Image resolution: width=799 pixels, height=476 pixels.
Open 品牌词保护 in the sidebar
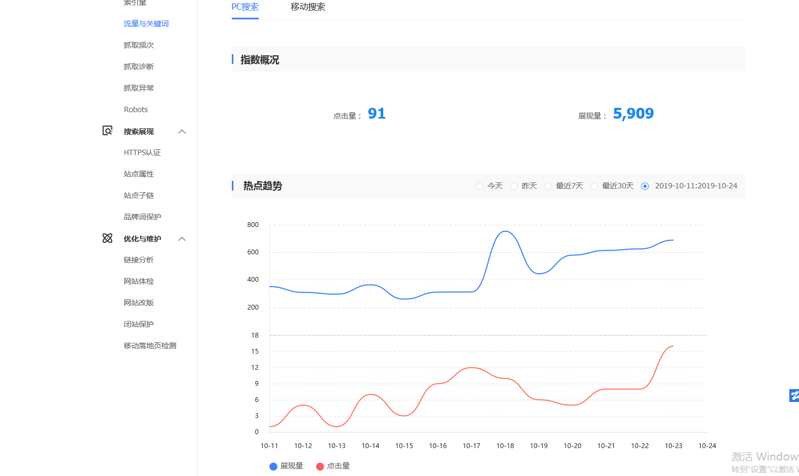coord(142,217)
